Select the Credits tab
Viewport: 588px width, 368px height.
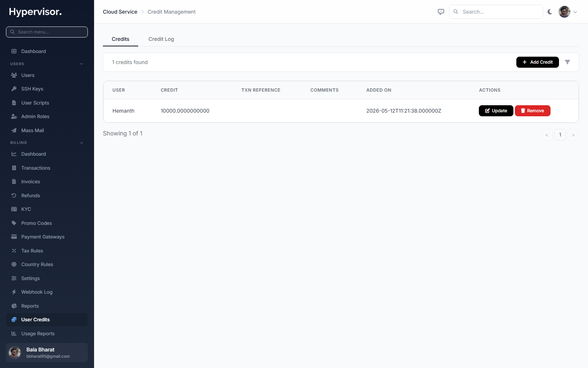click(121, 39)
